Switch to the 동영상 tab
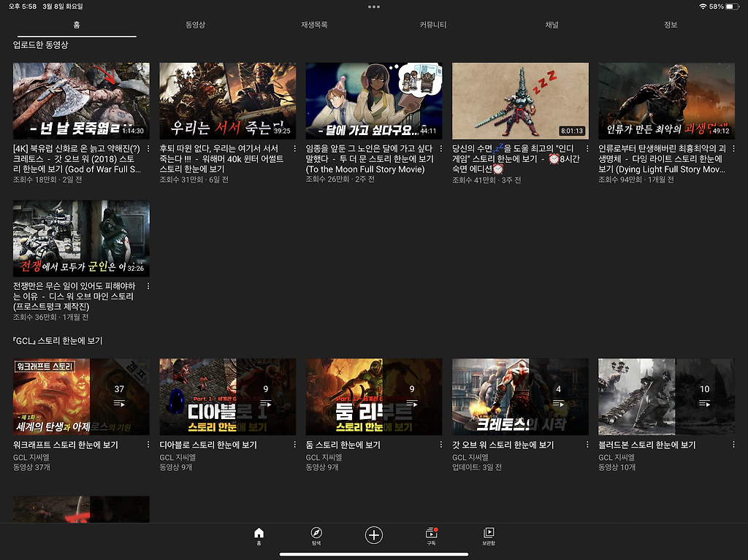Viewport: 748px width, 560px height. point(195,25)
